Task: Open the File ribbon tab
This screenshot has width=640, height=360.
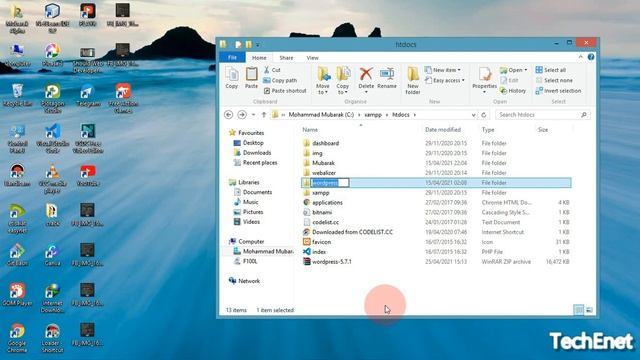Action: (x=232, y=58)
